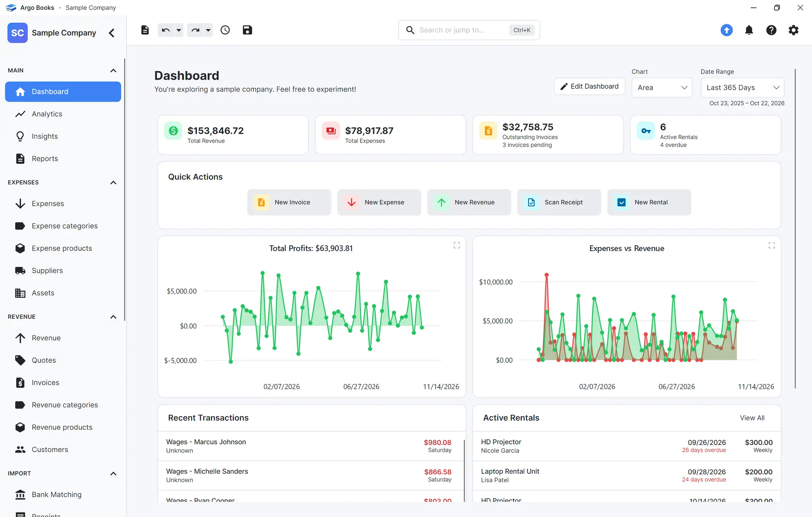Click the New Invoice quick action
The height and width of the screenshot is (517, 812).
click(x=289, y=202)
